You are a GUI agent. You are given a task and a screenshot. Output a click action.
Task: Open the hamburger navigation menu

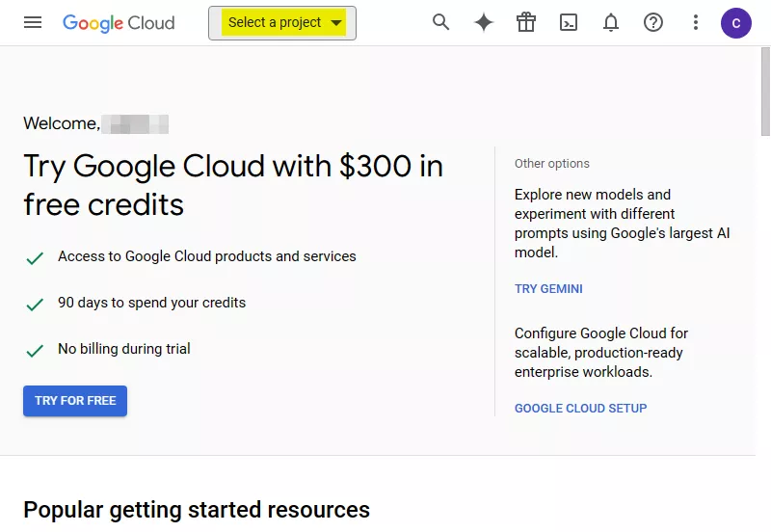(x=33, y=22)
